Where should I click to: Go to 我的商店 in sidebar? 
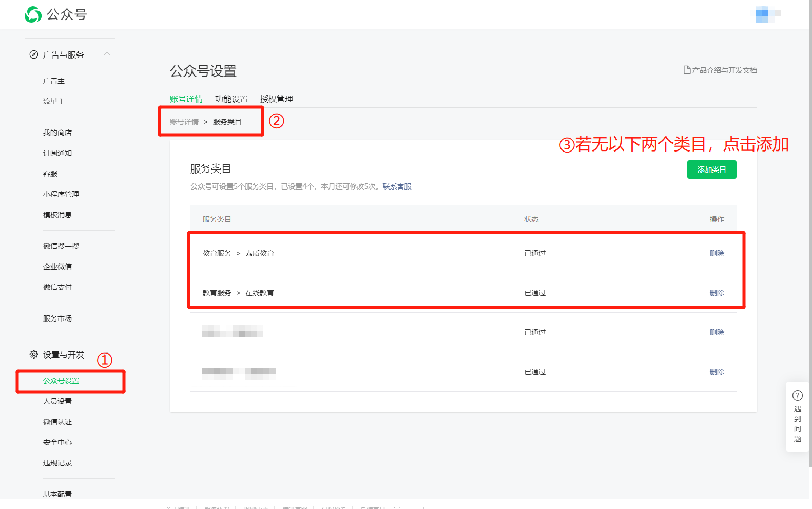[x=57, y=133]
